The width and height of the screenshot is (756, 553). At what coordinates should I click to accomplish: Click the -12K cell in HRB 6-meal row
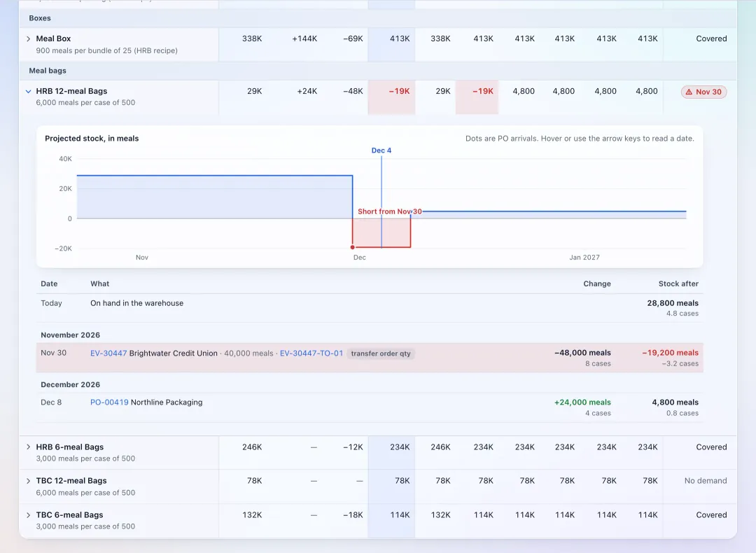point(353,447)
